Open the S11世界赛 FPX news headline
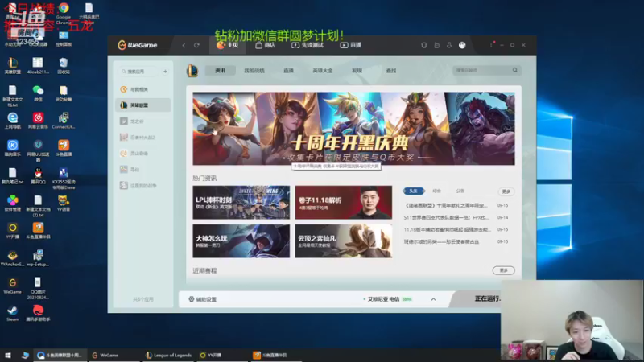Viewport: 644px width, 362px height. pyautogui.click(x=446, y=217)
